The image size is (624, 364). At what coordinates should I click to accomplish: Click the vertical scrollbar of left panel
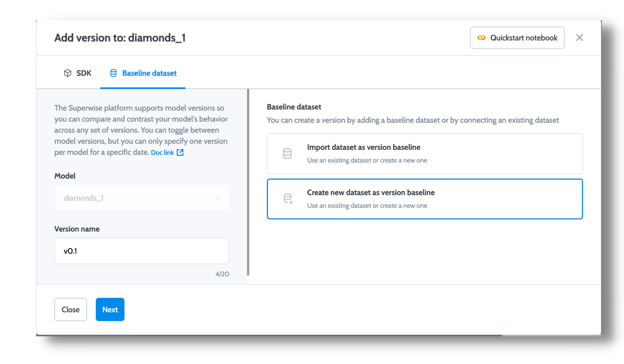click(x=248, y=182)
